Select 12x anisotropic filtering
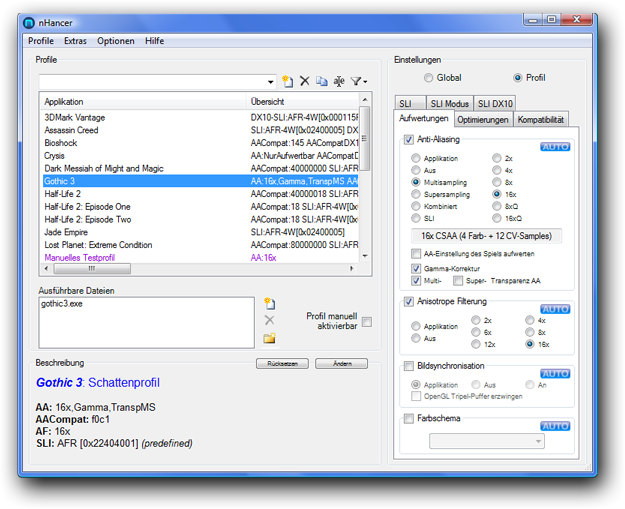Viewport: 625px width, 509px height. point(476,344)
